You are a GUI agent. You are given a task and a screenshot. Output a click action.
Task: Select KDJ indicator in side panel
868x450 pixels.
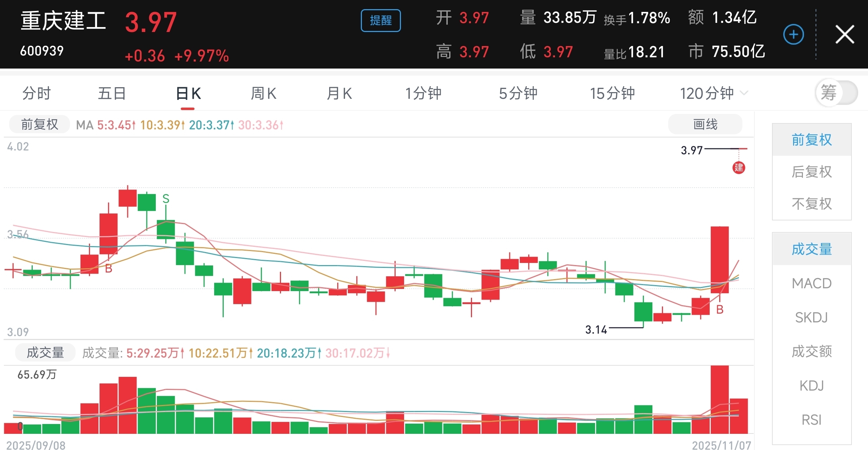point(811,386)
